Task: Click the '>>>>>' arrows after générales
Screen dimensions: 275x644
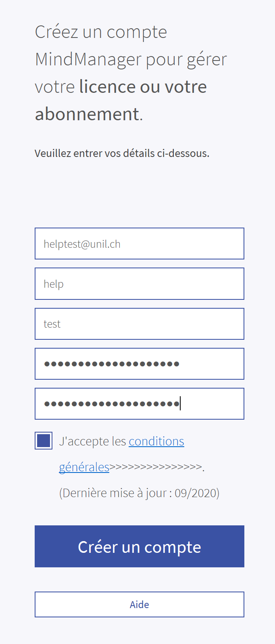Action: coord(155,467)
